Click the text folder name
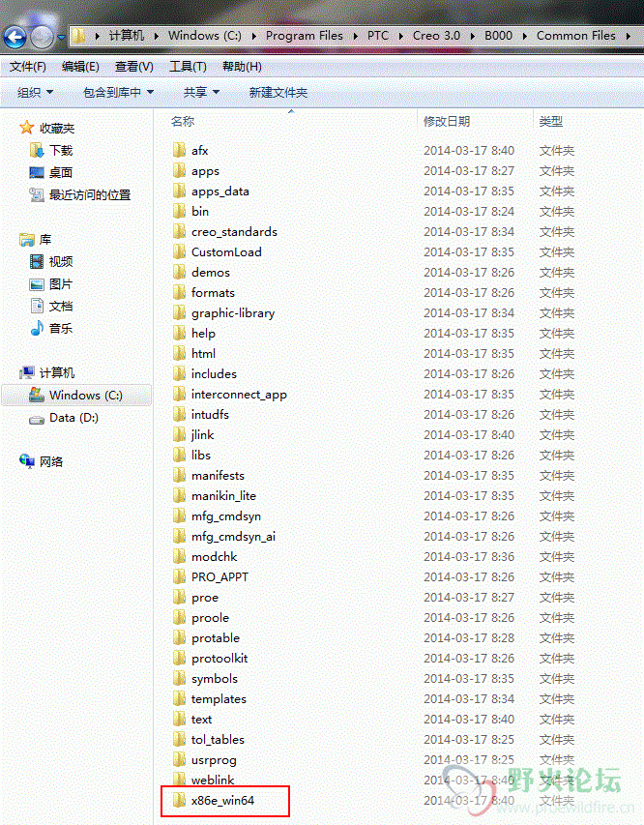The height and width of the screenshot is (825, 644). [201, 720]
